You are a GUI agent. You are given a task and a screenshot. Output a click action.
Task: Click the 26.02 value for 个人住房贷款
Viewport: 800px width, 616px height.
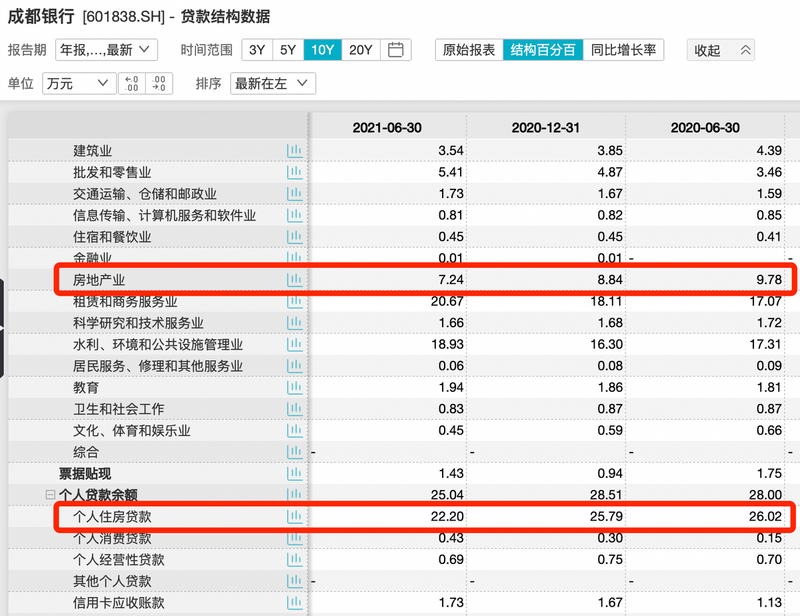[765, 516]
